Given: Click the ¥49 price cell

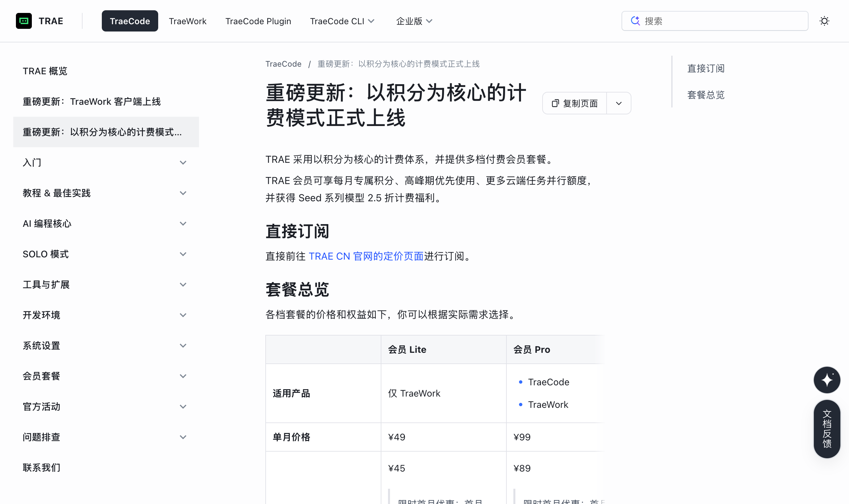Looking at the screenshot, I should click(x=443, y=437).
